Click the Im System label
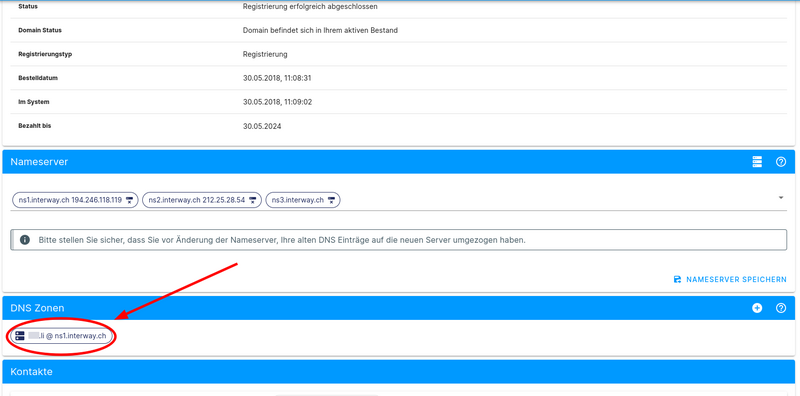This screenshot has height=396, width=800. pyautogui.click(x=34, y=102)
